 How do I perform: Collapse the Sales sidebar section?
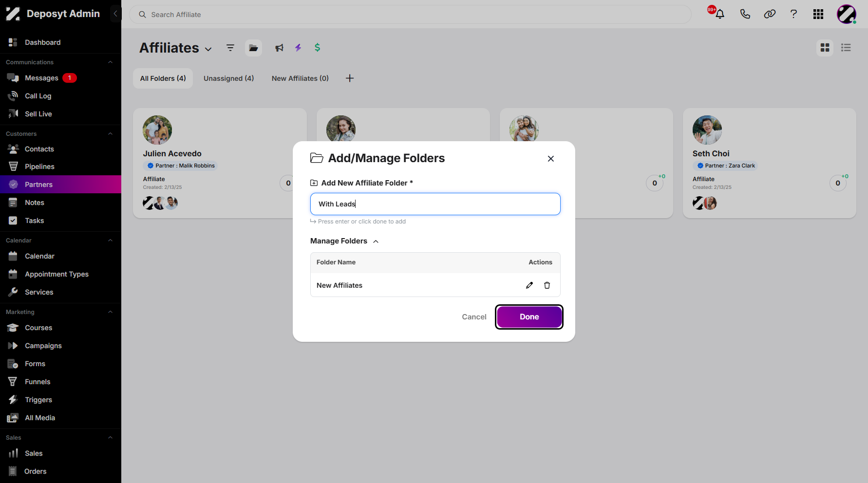(x=110, y=438)
